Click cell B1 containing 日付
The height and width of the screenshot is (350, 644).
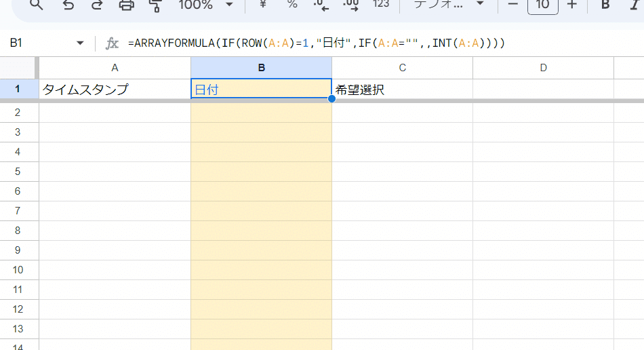(261, 89)
